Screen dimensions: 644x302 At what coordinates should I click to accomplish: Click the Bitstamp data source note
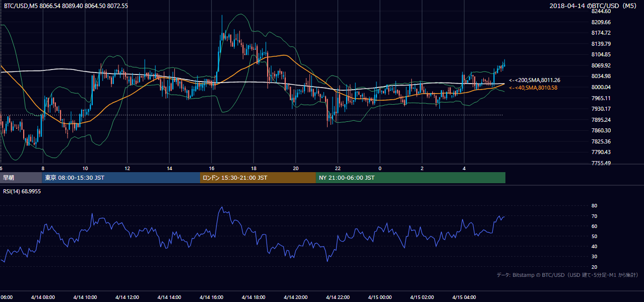(567, 275)
